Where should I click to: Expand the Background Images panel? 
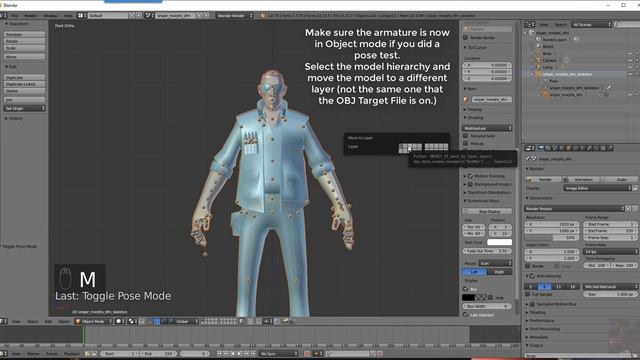pyautogui.click(x=488, y=184)
